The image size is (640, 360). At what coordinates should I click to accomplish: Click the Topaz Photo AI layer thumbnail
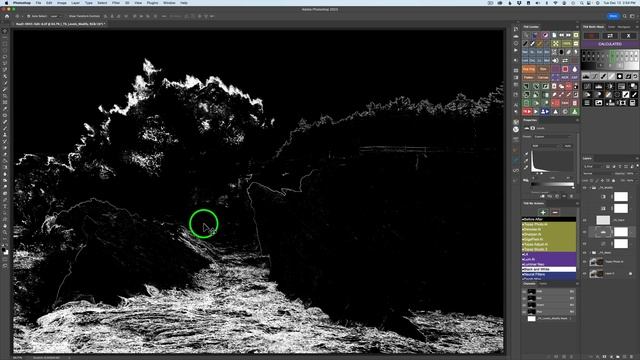click(x=596, y=262)
